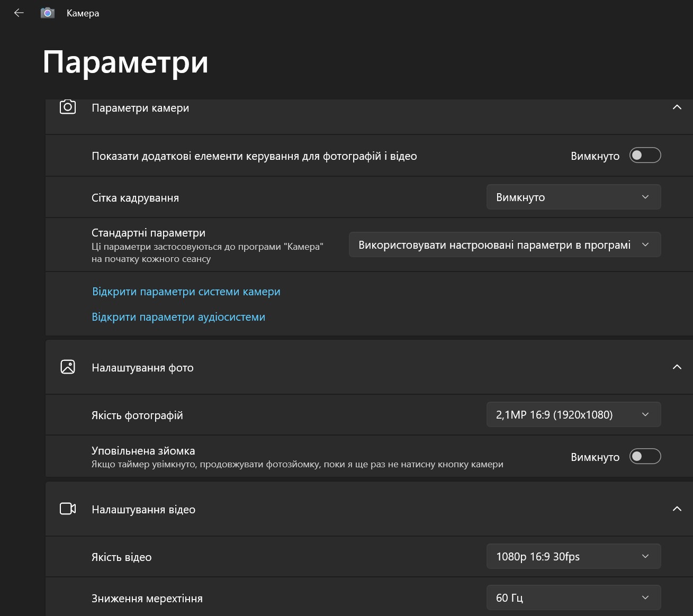Open the Відкрити параметри системи камери link
The image size is (693, 616).
point(186,292)
